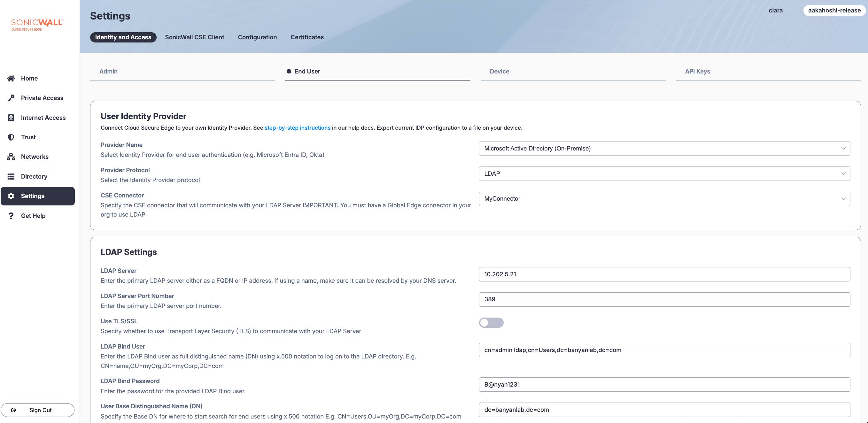Open the Provider Name dropdown

tap(664, 149)
